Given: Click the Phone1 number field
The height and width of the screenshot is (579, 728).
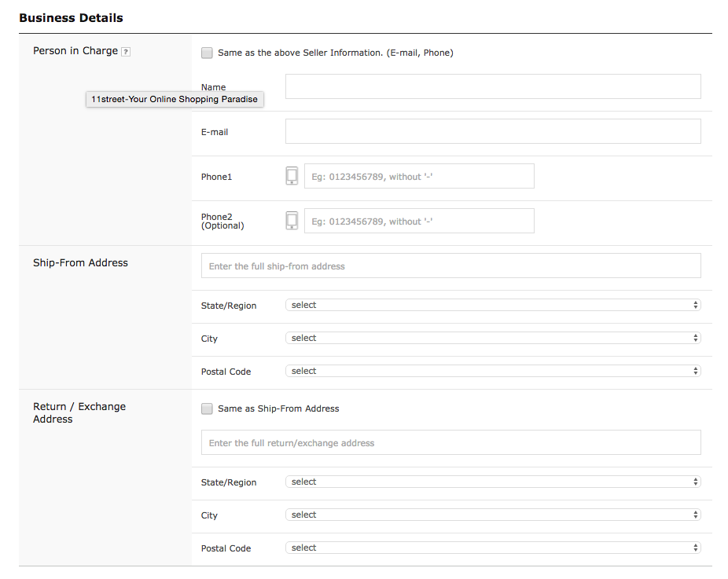Looking at the screenshot, I should [x=419, y=176].
